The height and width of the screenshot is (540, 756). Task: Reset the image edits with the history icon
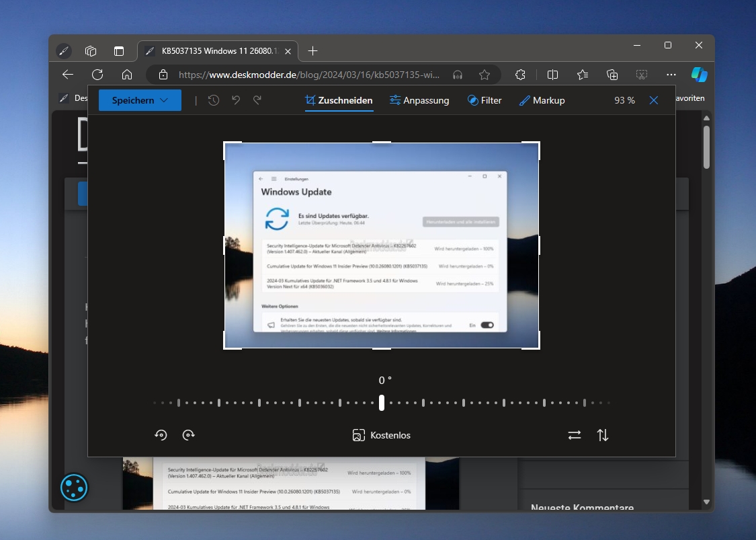214,100
